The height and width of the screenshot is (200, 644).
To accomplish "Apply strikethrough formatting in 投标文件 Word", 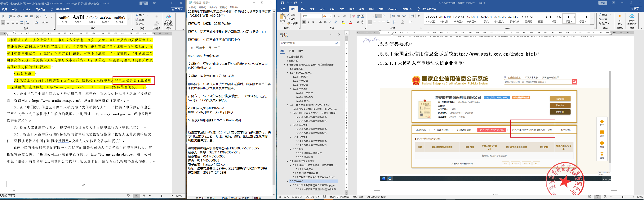I will [321, 22].
